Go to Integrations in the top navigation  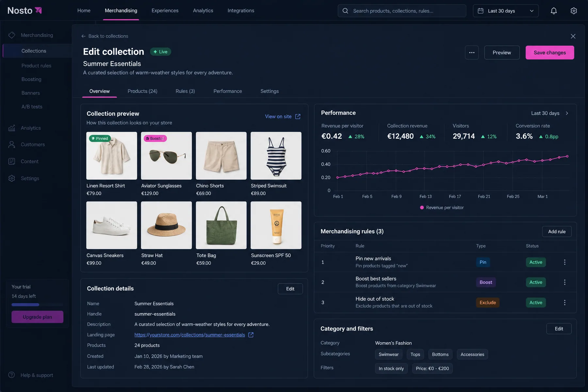(x=241, y=10)
